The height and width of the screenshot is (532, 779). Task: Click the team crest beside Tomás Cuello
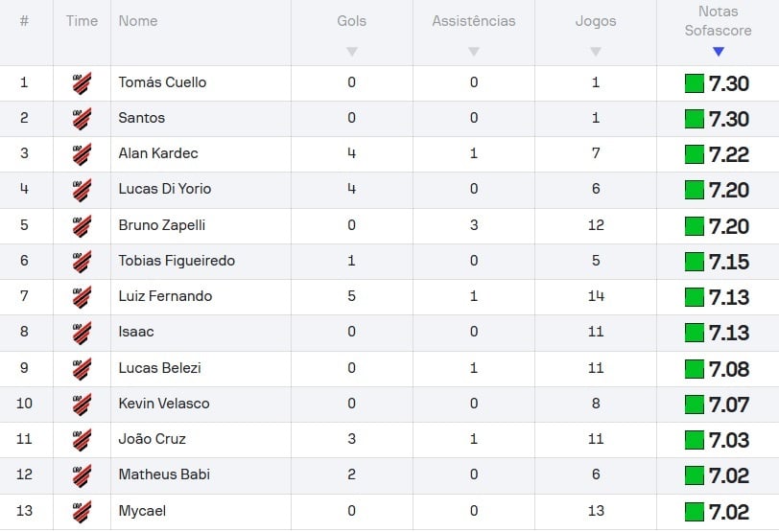[82, 82]
